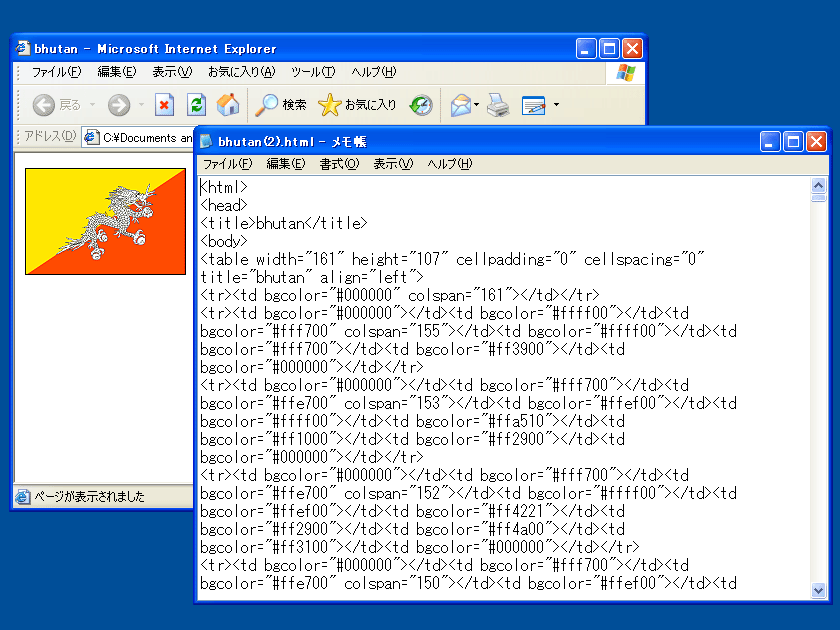Click the Forward arrow in Internet Explorer
The image size is (840, 630).
click(x=119, y=105)
